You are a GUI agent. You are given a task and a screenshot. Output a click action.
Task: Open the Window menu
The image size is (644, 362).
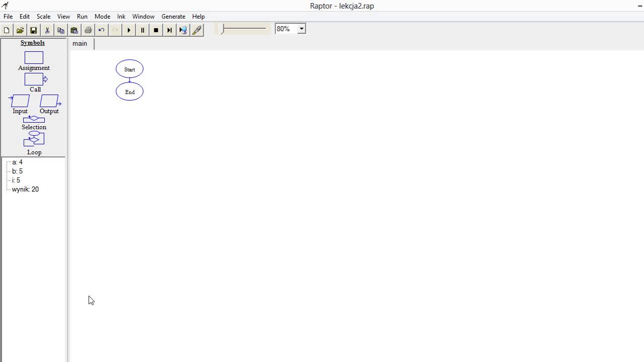pos(143,17)
